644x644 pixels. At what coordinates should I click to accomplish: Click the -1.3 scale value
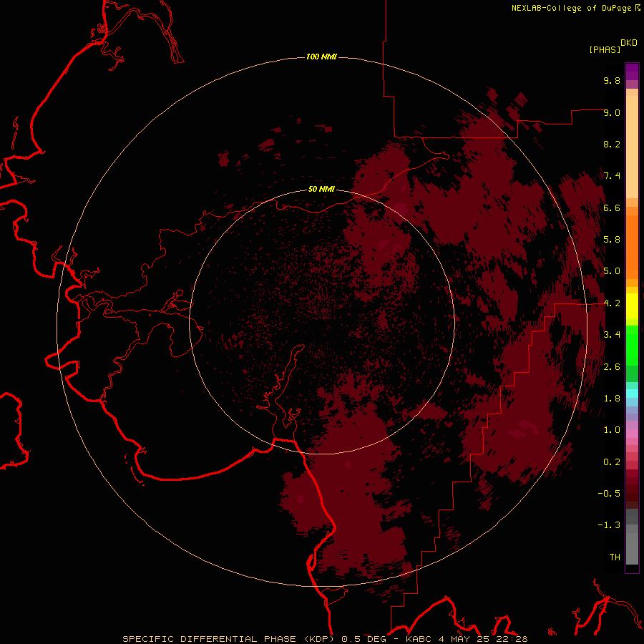pyautogui.click(x=609, y=525)
